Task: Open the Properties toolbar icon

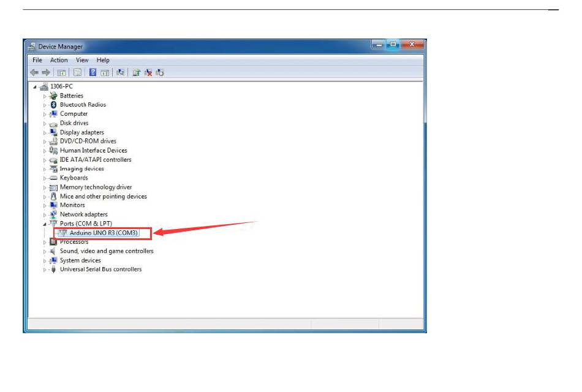Action: click(77, 73)
